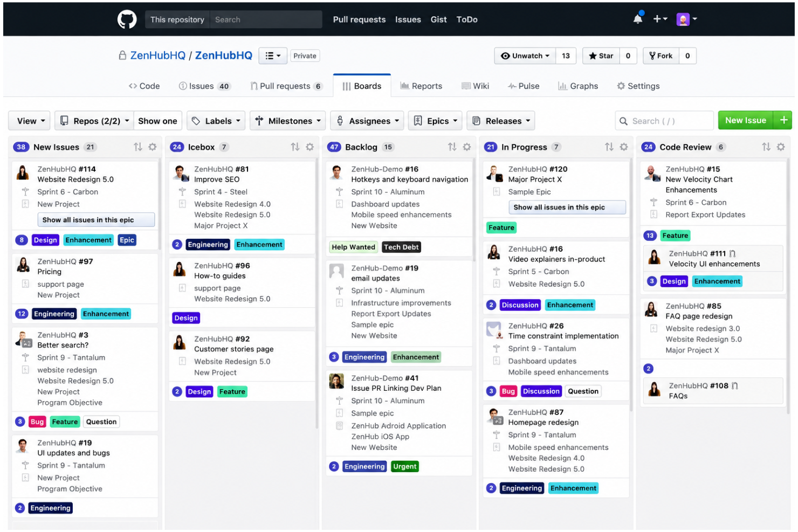This screenshot has width=798, height=532.
Task: Fork the repository
Action: point(661,56)
